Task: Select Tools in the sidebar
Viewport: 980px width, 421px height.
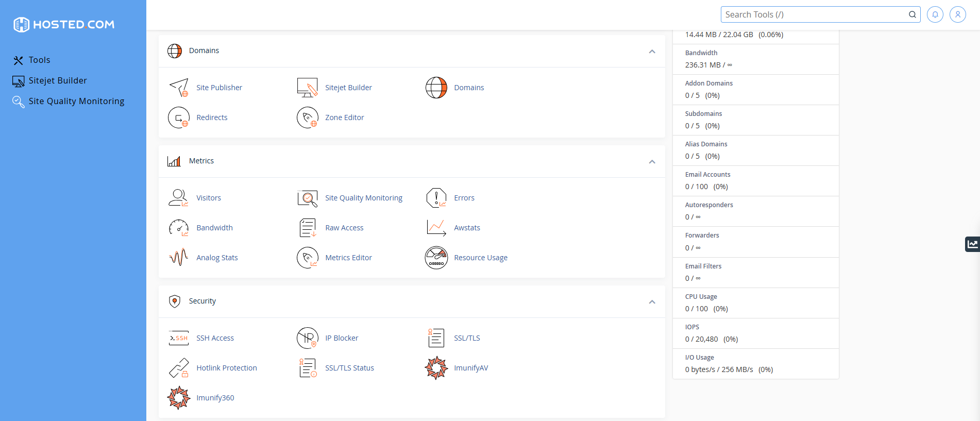Action: click(x=39, y=60)
